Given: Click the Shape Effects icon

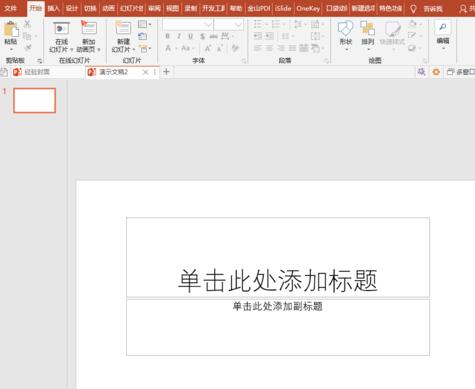Looking at the screenshot, I should (412, 48).
